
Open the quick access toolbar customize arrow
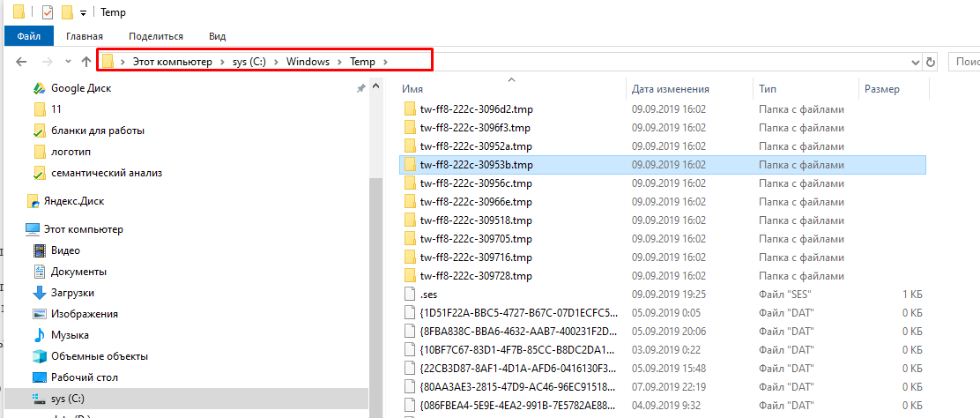83,13
